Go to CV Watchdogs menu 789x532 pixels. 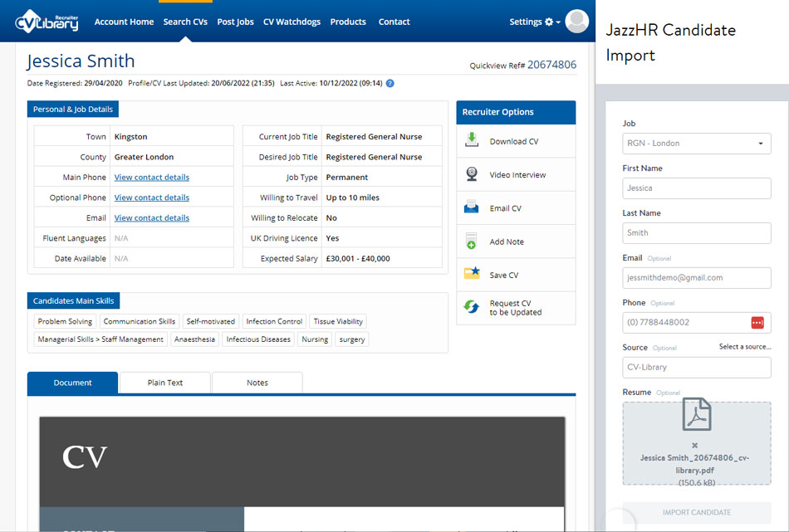coord(292,22)
